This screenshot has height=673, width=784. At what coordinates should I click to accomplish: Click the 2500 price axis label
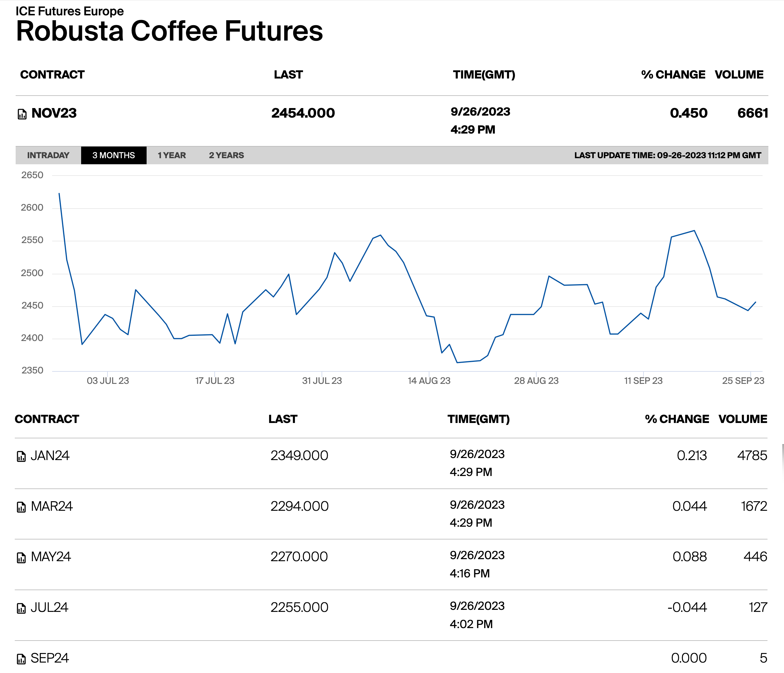click(32, 273)
